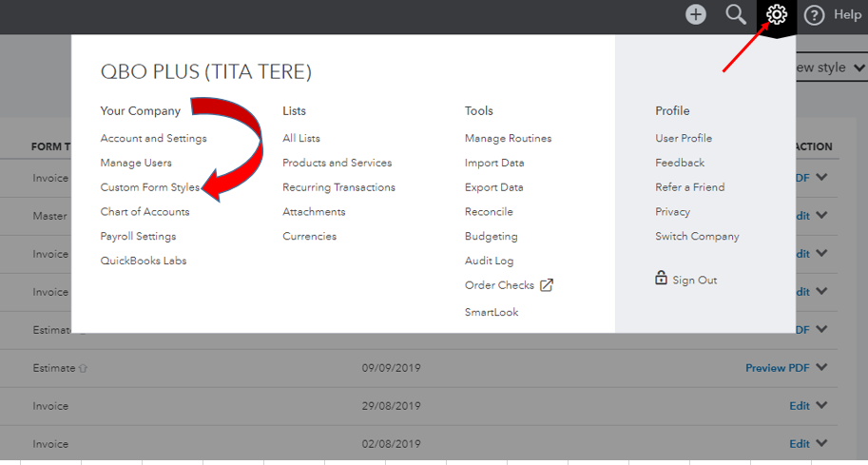
Task: Click the Help question mark icon
Action: 815,15
